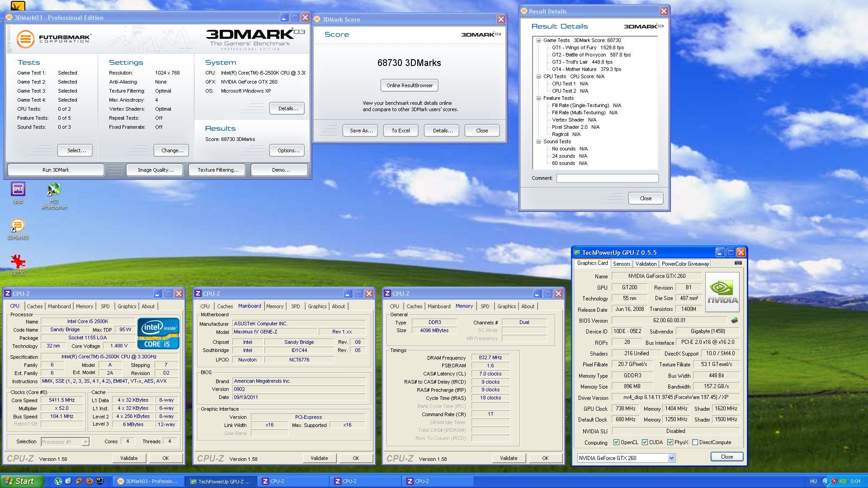Collapse the Feature Tests tree node

538,98
